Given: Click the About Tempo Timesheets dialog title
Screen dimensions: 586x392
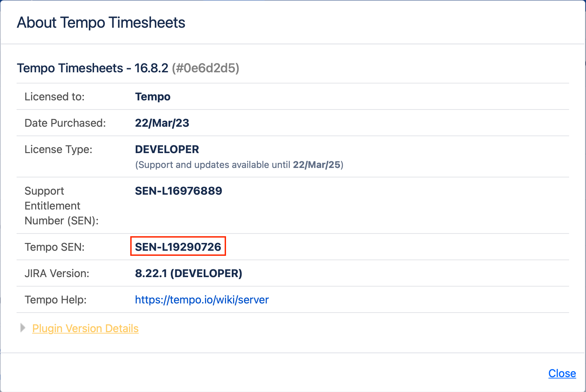Looking at the screenshot, I should pos(101,22).
